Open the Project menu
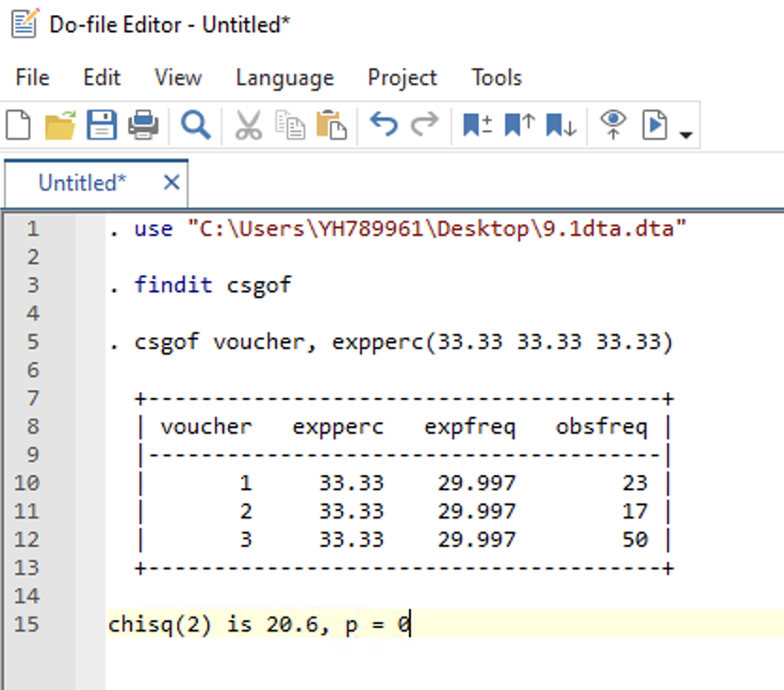784x690 pixels. click(x=402, y=77)
